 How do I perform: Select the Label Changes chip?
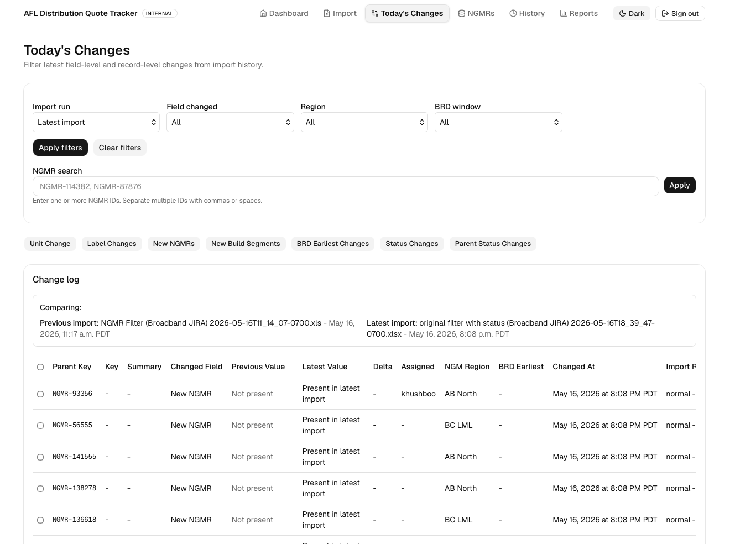[112, 244]
